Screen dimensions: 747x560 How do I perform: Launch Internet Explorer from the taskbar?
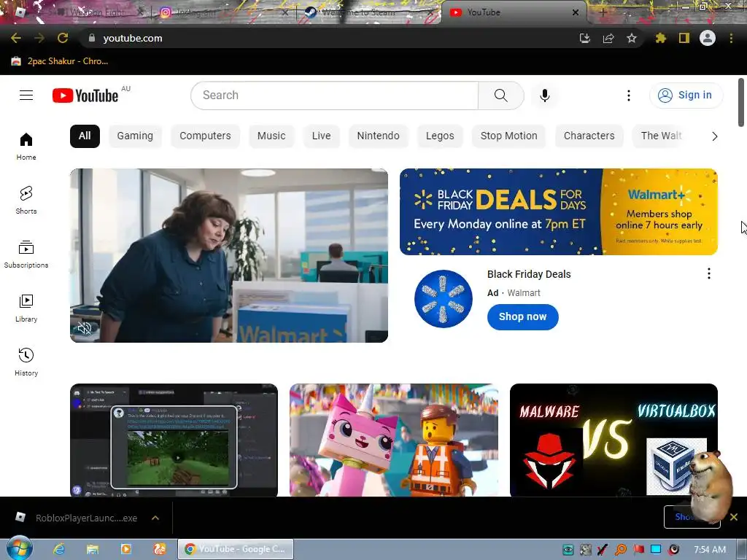tap(59, 549)
